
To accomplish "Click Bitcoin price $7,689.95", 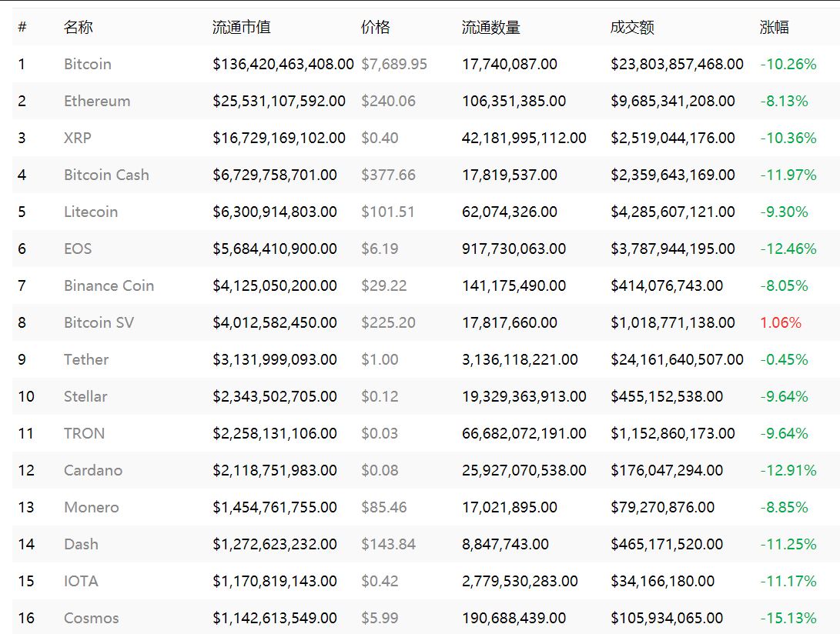I will (x=393, y=65).
